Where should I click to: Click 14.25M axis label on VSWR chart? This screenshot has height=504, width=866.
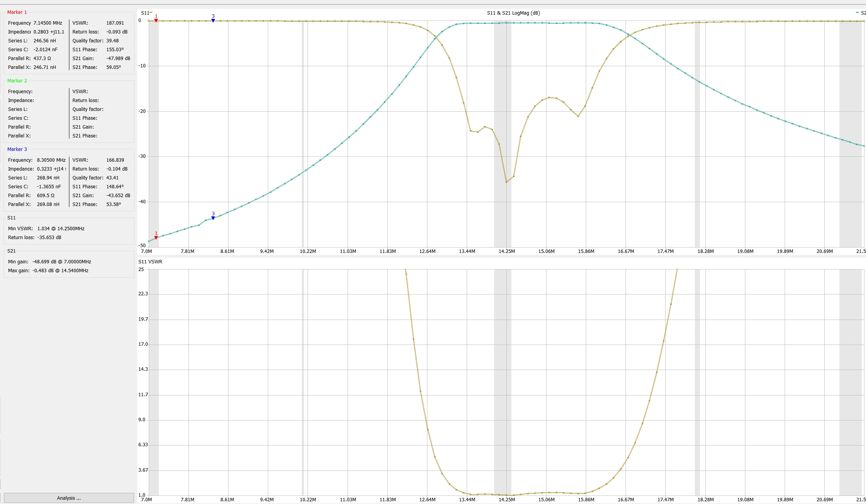click(506, 500)
